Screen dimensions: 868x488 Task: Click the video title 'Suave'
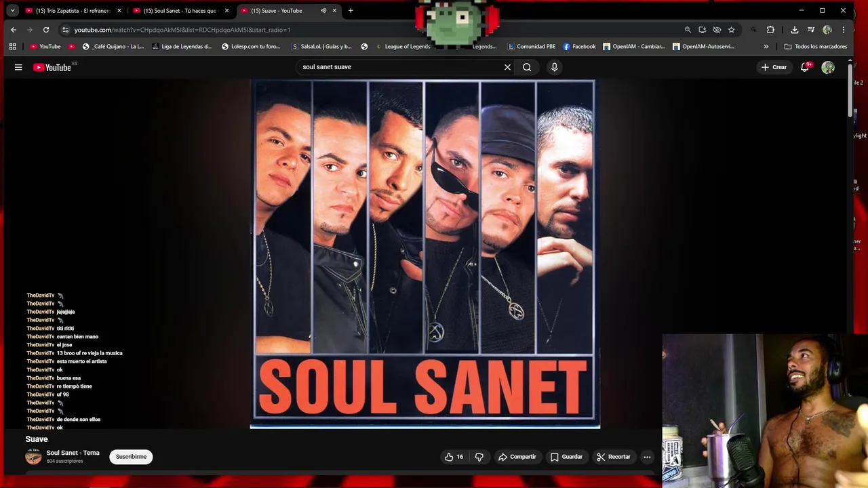(x=37, y=439)
